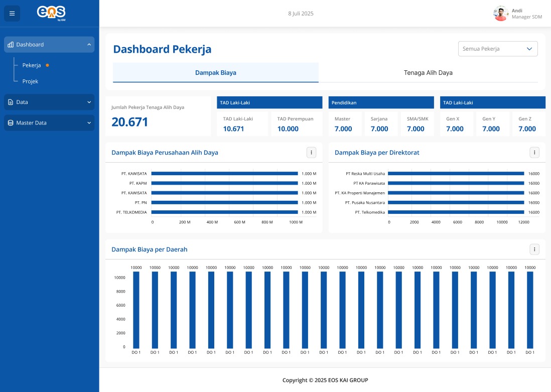This screenshot has width=551, height=392.
Task: Click the SMA/SMK education card
Action: coord(418,124)
